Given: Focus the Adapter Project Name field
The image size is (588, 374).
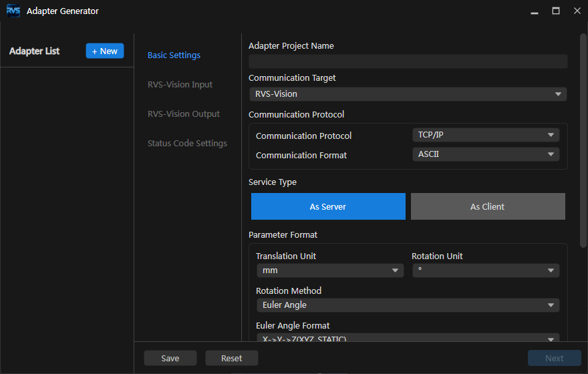Looking at the screenshot, I should point(408,61).
